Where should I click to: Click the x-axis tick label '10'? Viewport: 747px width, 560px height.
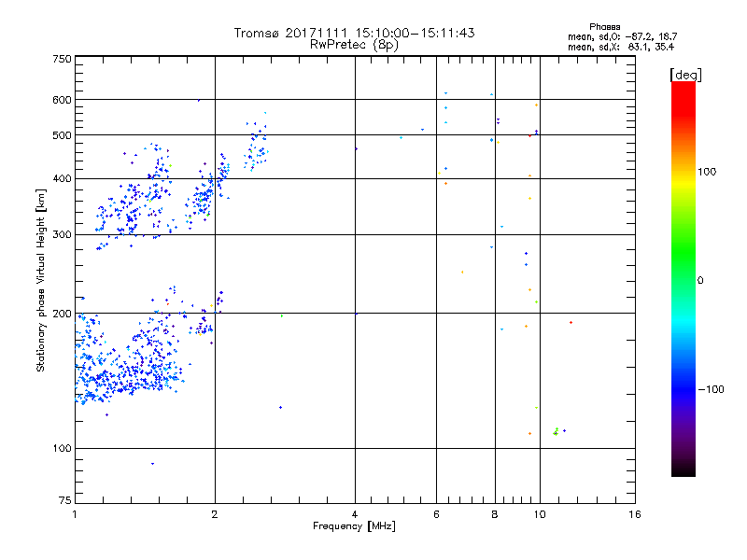point(540,514)
